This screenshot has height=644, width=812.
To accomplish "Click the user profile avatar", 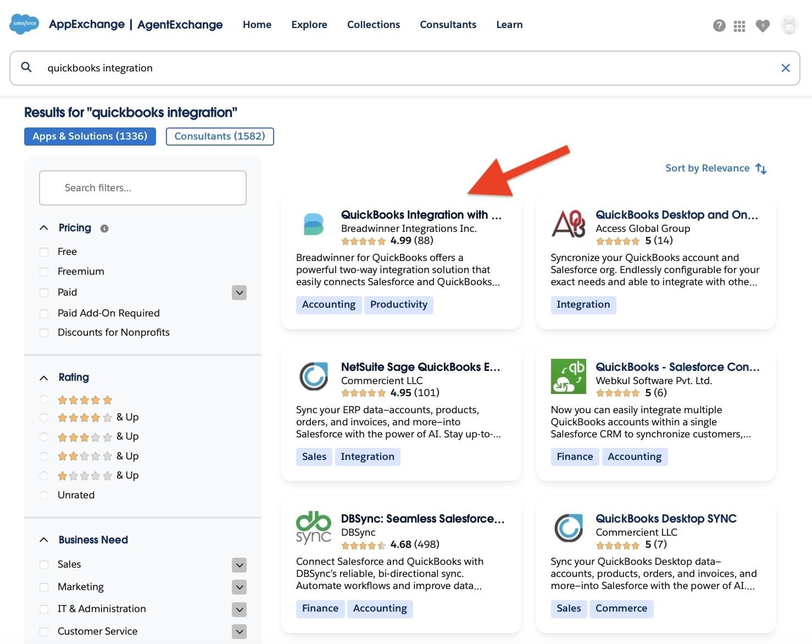I will pos(789,25).
